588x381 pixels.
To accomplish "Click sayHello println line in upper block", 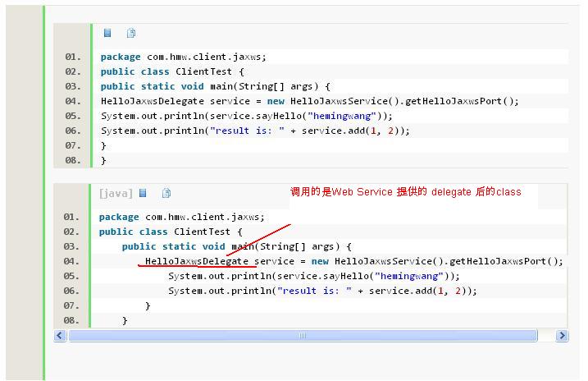I will coord(246,116).
